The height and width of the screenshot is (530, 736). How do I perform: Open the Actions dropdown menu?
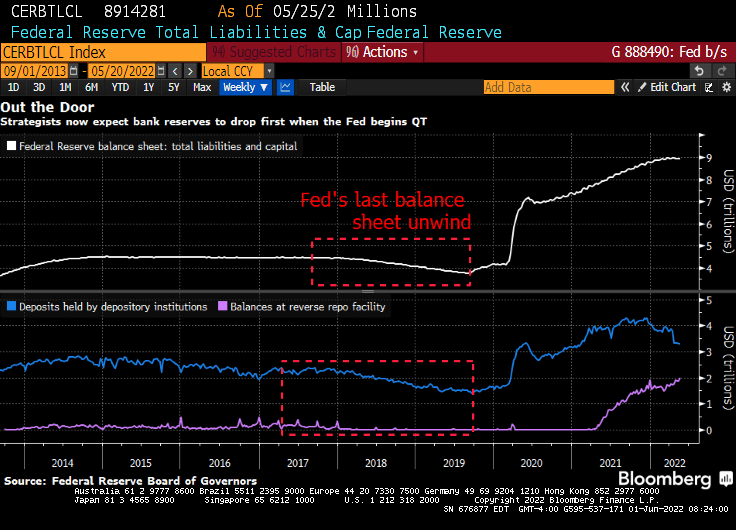pyautogui.click(x=382, y=51)
